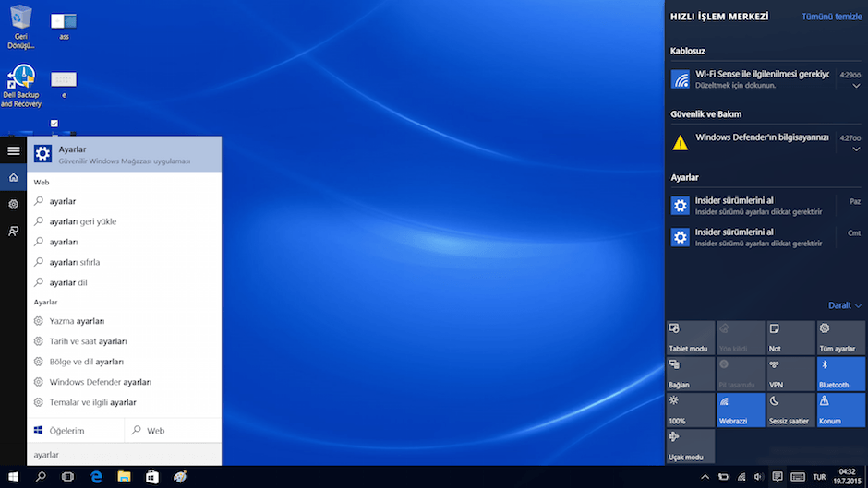Select web suggestion 'ayarları geri yükle'

125,221
